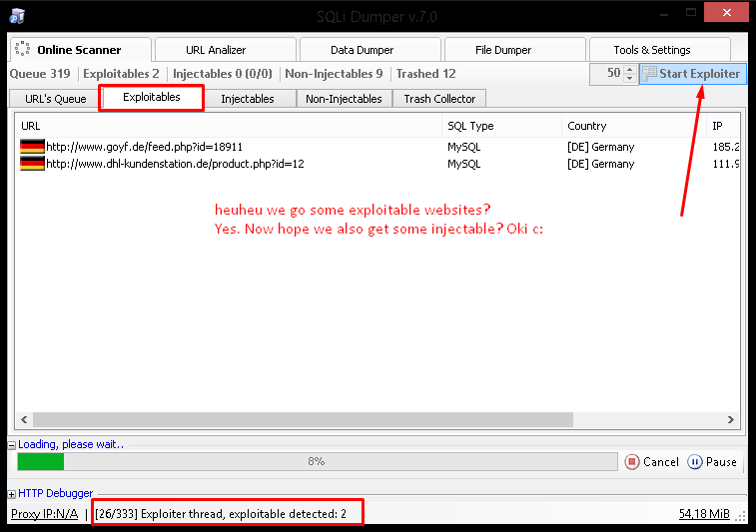Click the 'Non-Injectables 9' counter
The height and width of the screenshot is (532, 756).
click(x=334, y=74)
